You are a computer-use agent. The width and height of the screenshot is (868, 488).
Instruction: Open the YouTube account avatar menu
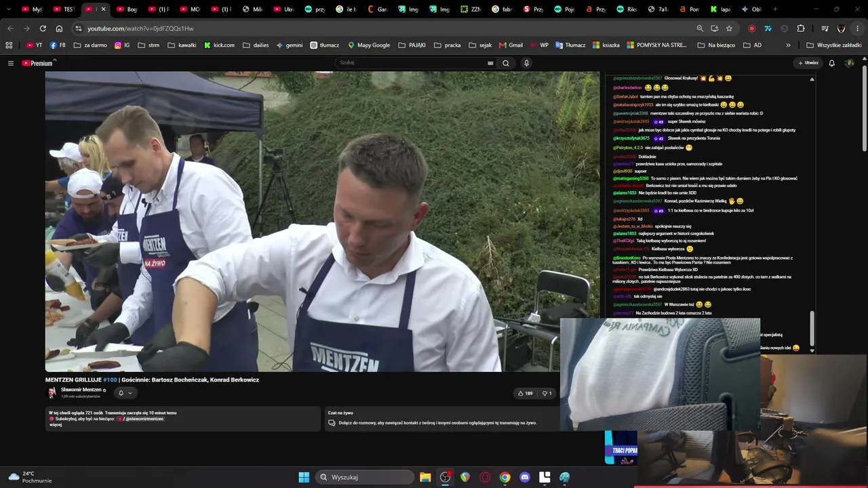point(849,63)
